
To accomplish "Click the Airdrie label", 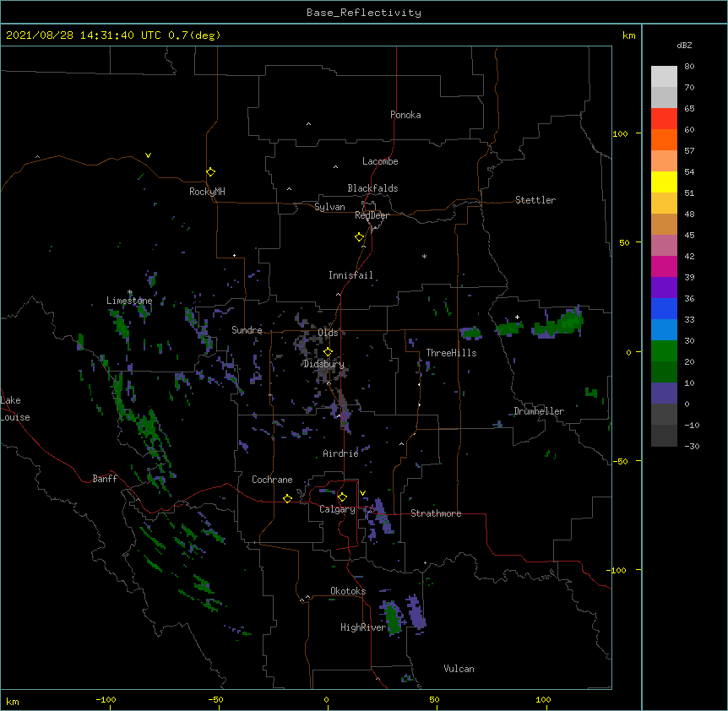I will pyautogui.click(x=341, y=453).
